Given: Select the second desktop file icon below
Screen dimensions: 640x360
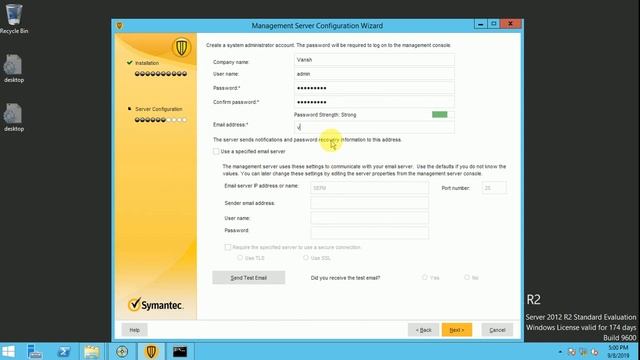Looking at the screenshot, I should [x=14, y=117].
